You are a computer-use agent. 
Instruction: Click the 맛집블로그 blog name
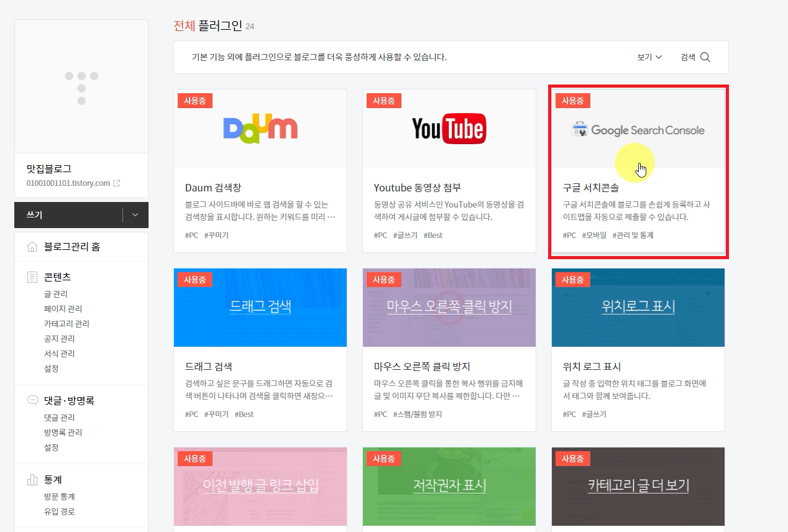[49, 169]
